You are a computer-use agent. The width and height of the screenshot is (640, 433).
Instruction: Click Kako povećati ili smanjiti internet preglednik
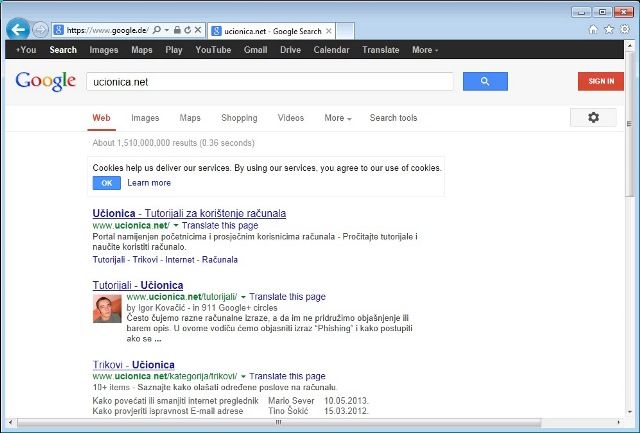176,401
